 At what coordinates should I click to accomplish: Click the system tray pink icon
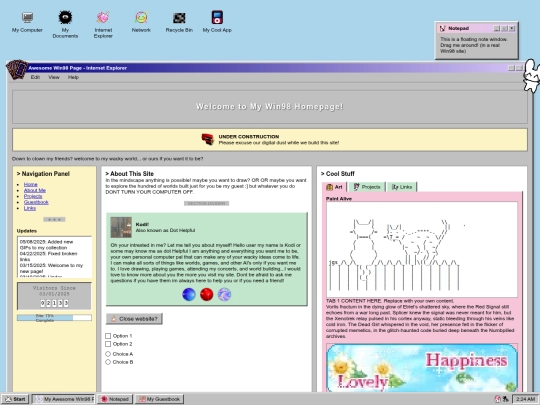(x=498, y=399)
